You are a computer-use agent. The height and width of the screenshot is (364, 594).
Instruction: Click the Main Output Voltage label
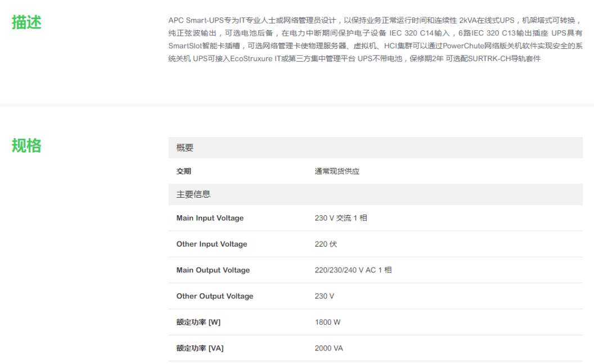click(x=213, y=270)
